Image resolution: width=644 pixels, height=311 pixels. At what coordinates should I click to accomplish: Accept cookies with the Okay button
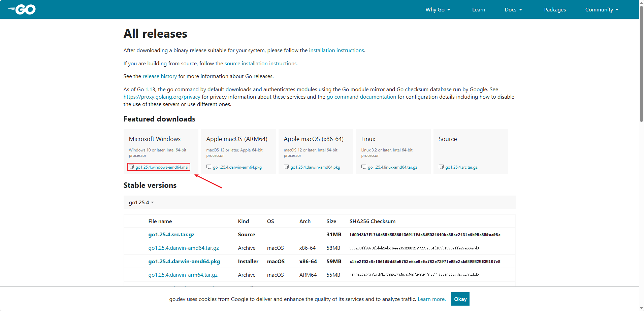point(460,299)
